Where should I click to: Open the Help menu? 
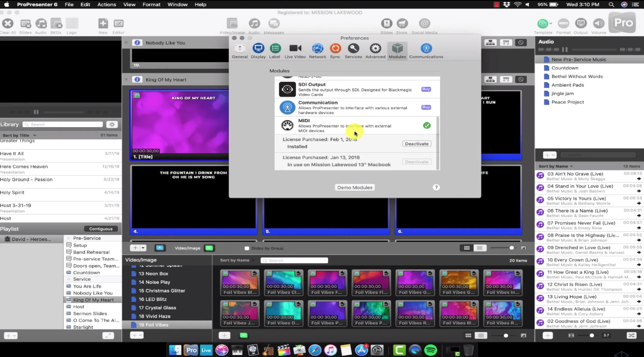200,4
